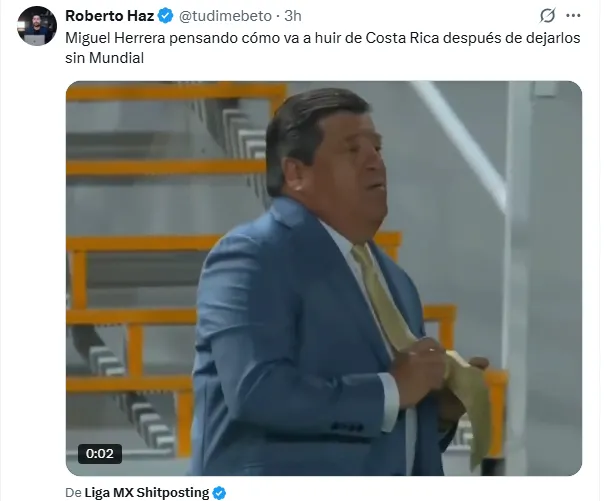Play the embedded video clip
This screenshot has width=605, height=501.
(324, 278)
